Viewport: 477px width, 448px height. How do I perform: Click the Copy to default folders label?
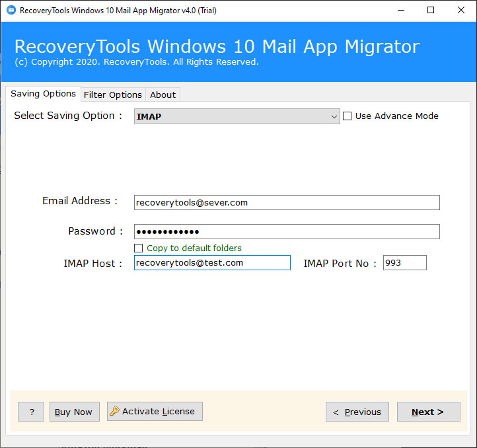point(194,248)
